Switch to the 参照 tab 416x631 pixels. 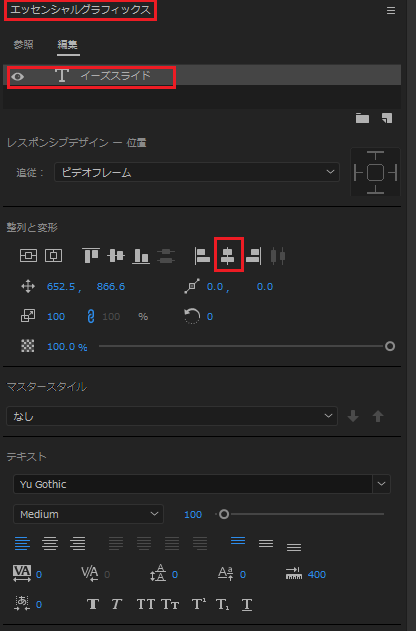tap(23, 44)
